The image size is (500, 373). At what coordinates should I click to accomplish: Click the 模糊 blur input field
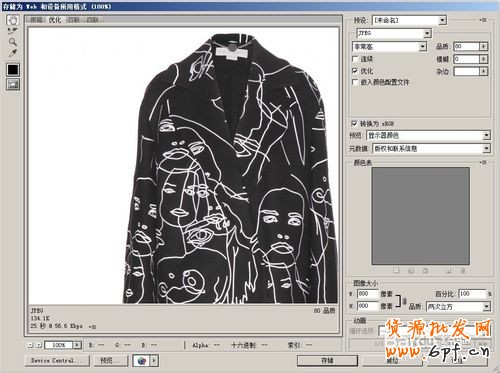pyautogui.click(x=466, y=59)
